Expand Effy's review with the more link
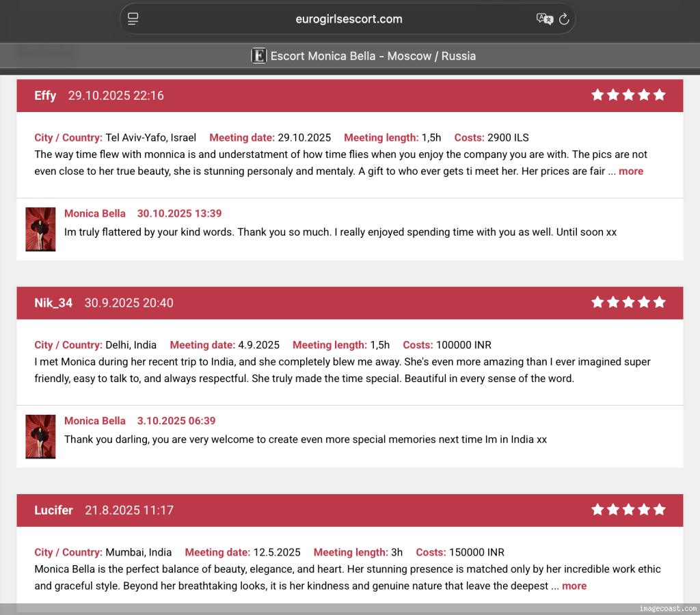The width and height of the screenshot is (700, 615). point(630,172)
